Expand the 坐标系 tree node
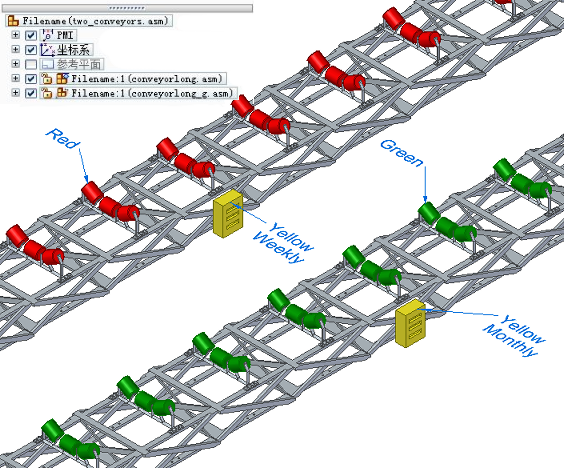This screenshot has height=468, width=564. (15, 49)
